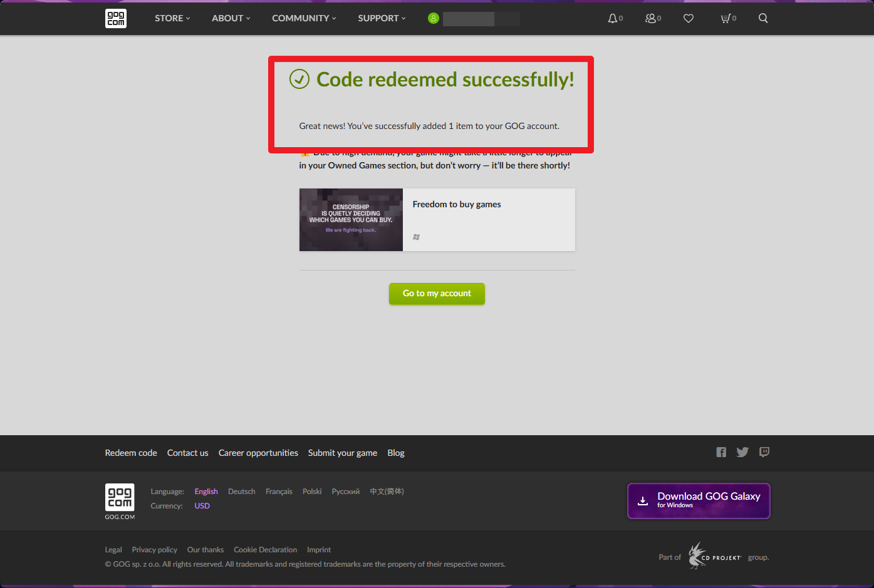Open the Legal link
Viewport: 874px width, 588px height.
tap(113, 550)
